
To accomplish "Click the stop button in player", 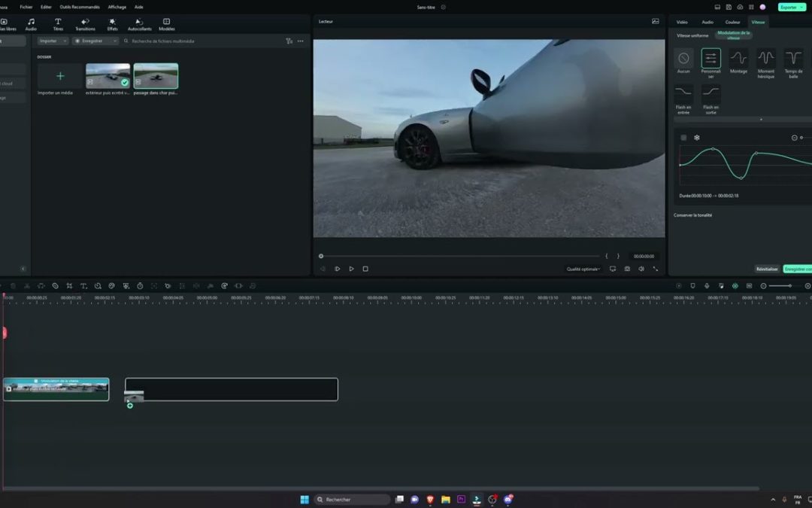I will [365, 269].
